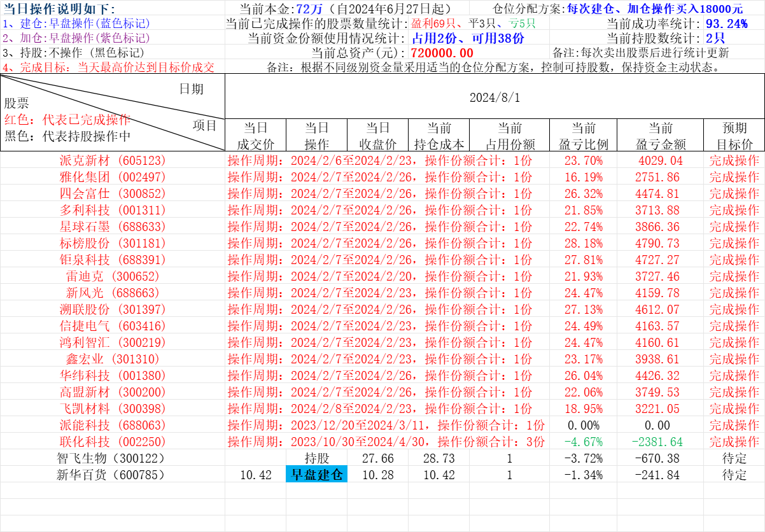765x532 pixels.
Task: Select the 联化科技 (002250) stock name cell
Action: pyautogui.click(x=112, y=442)
